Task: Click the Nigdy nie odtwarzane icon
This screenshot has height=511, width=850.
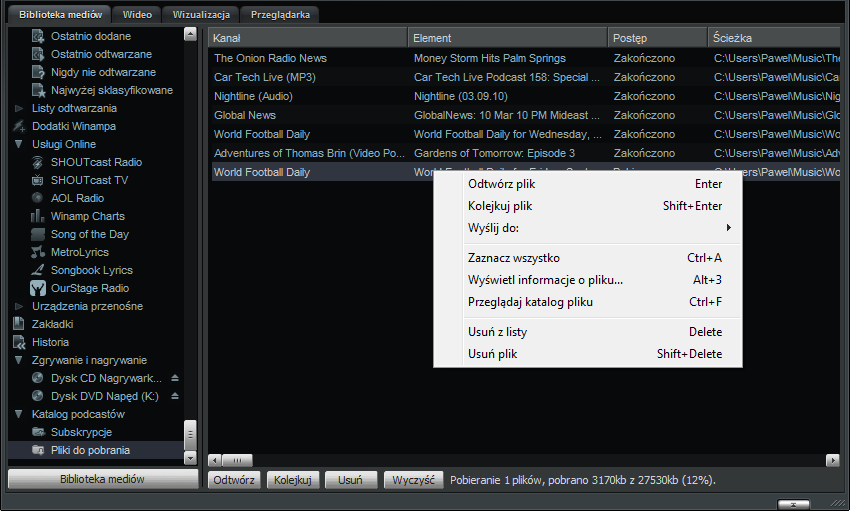Action: point(38,72)
